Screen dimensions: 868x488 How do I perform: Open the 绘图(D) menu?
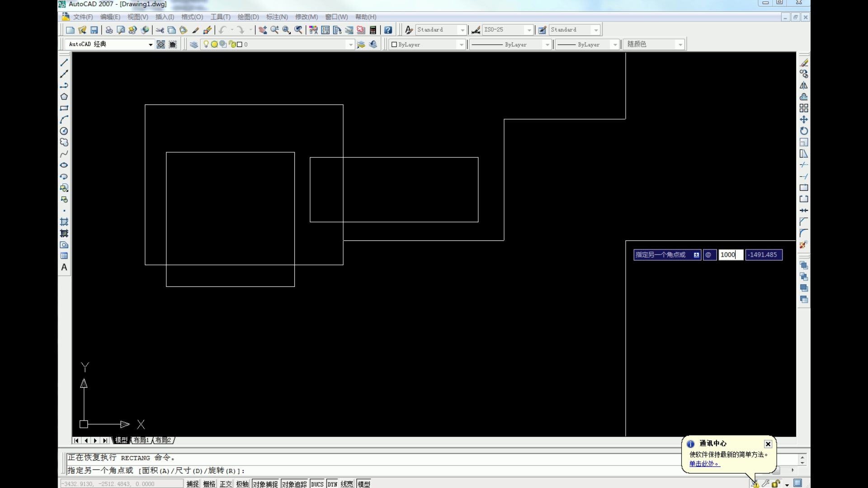[248, 17]
